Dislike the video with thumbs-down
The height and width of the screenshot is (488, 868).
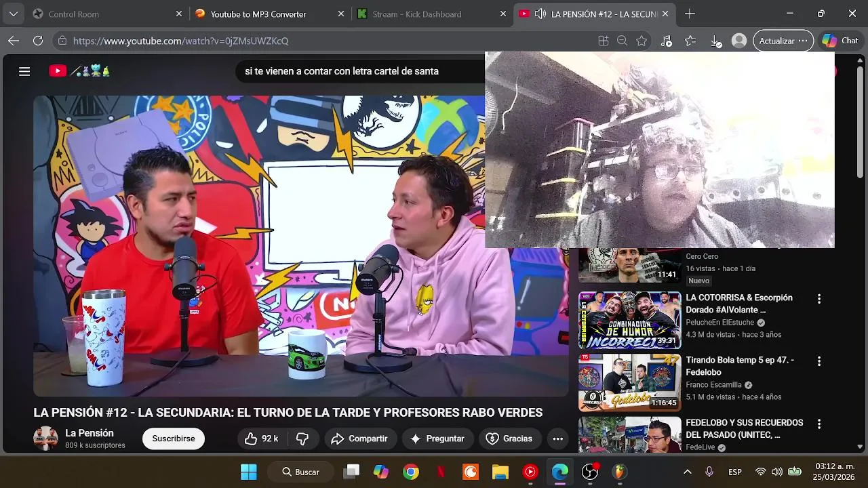coord(302,439)
